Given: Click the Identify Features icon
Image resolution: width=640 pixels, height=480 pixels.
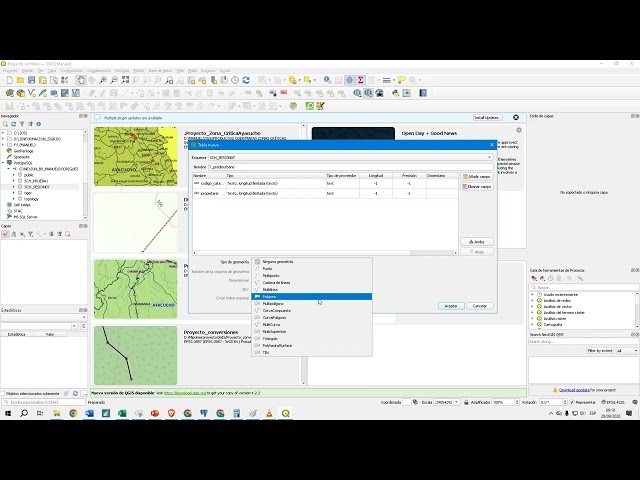Looking at the screenshot, I should (x=327, y=80).
